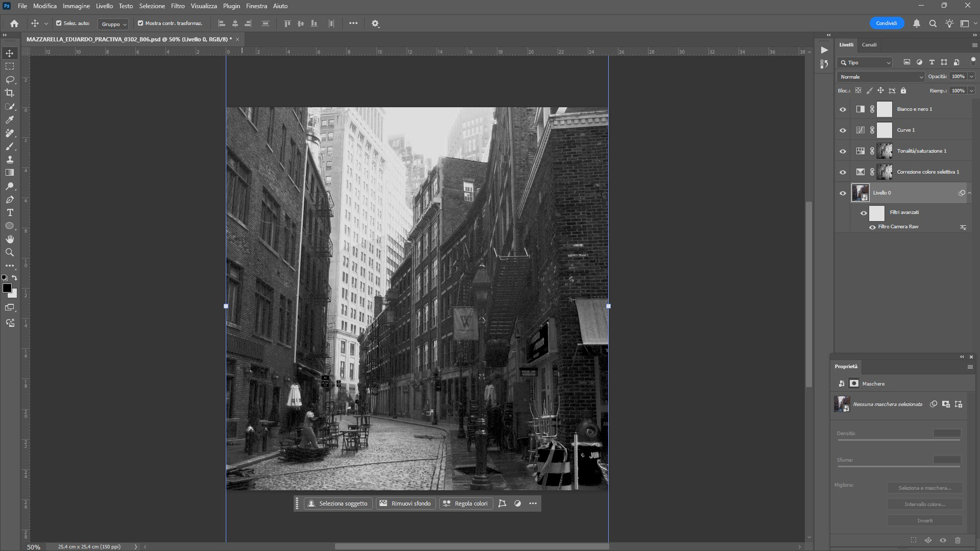Image resolution: width=980 pixels, height=551 pixels.
Task: Click the foreground color swatch
Action: 7,288
